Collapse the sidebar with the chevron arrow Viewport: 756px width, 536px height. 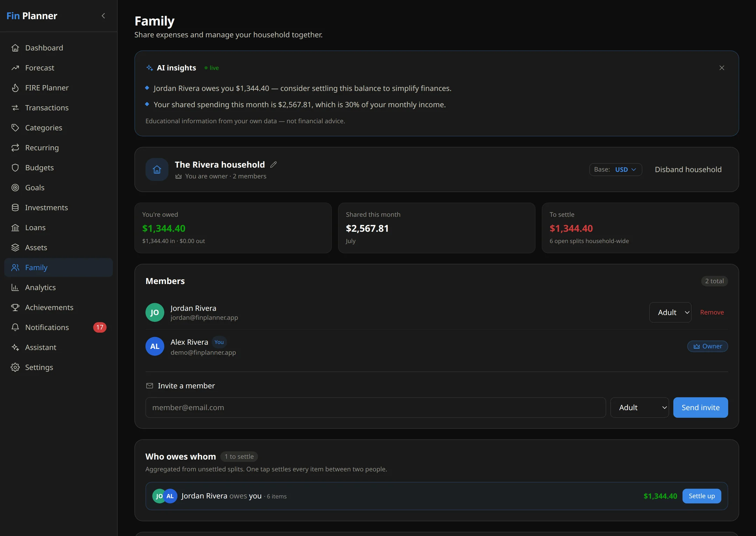coord(103,16)
